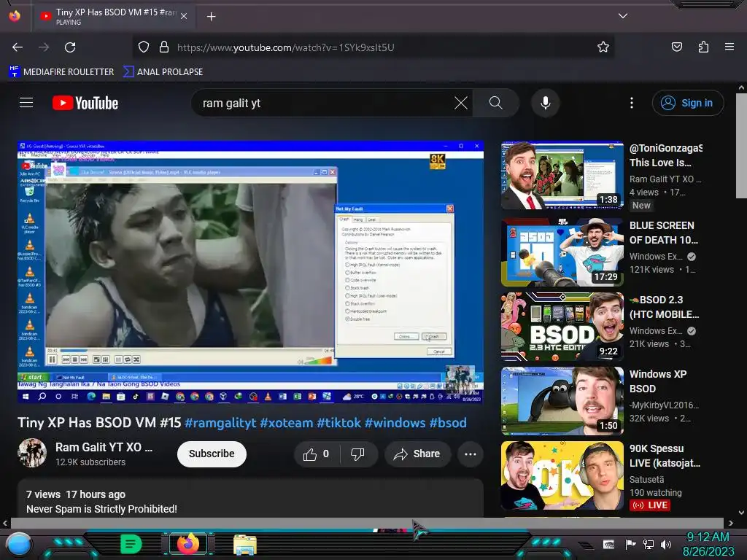
Task: Open BLUE SCREEN OF DEATH 10 title
Action: (664, 233)
